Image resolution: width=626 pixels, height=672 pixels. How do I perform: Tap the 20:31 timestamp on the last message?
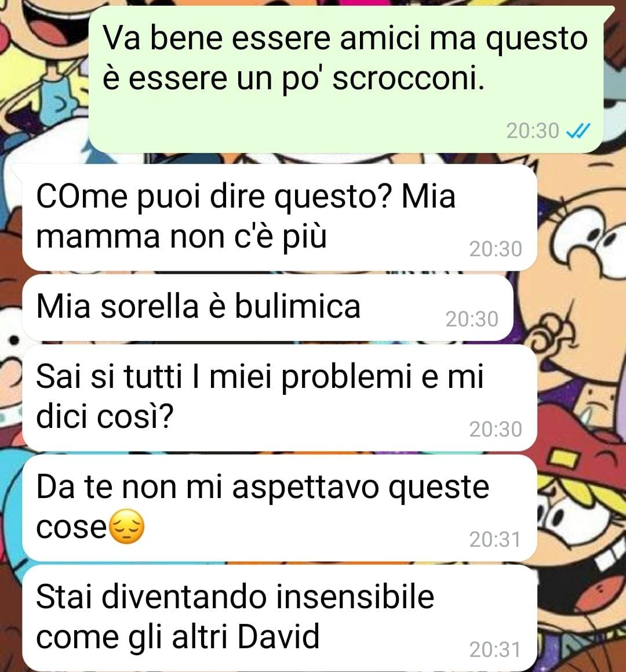495,650
